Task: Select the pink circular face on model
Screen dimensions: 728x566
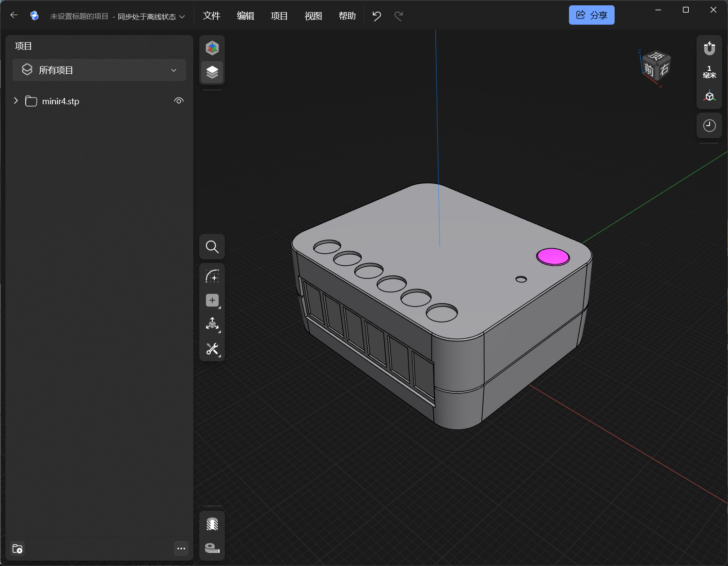Action: point(553,257)
